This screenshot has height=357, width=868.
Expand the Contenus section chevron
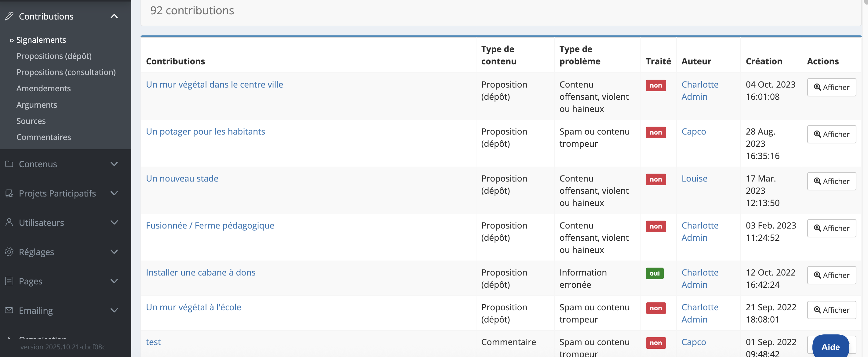tap(114, 164)
